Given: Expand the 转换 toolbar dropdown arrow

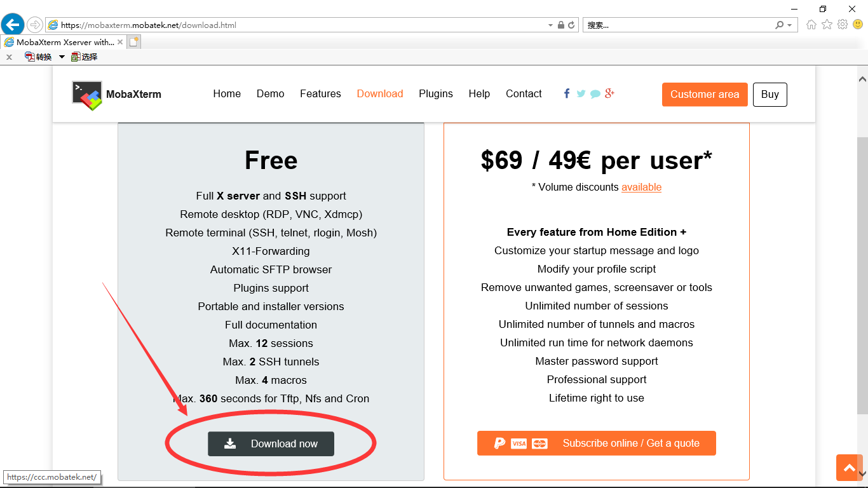Looking at the screenshot, I should point(62,57).
